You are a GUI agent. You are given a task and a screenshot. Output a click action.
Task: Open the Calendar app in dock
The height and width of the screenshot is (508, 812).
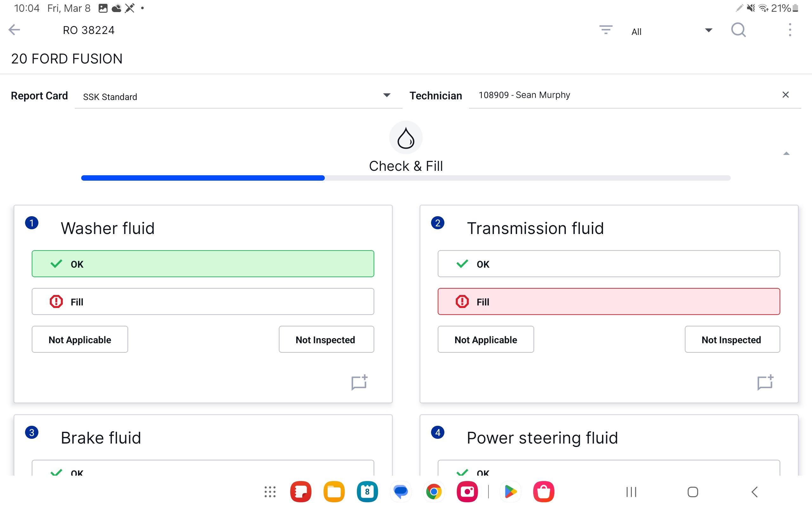tap(367, 492)
